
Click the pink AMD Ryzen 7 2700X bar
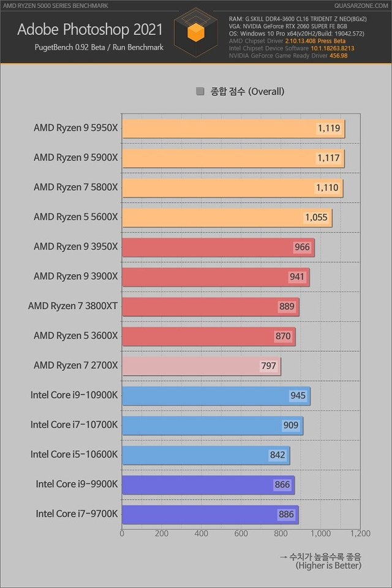pos(202,366)
